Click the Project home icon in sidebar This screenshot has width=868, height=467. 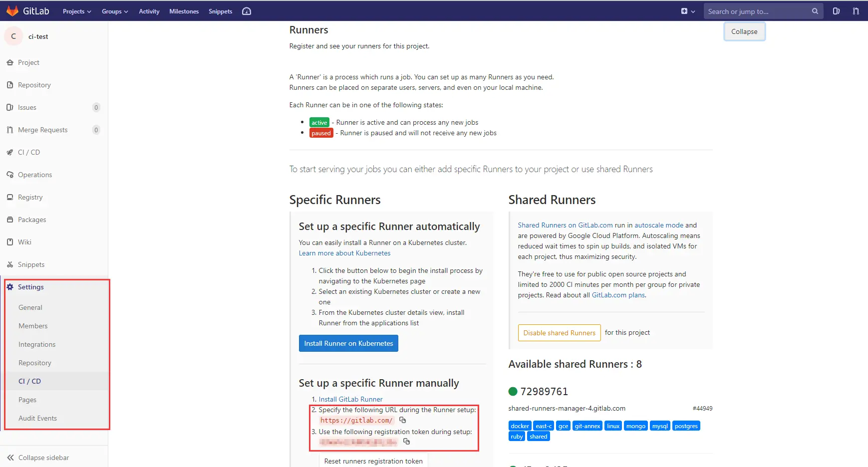click(x=10, y=62)
